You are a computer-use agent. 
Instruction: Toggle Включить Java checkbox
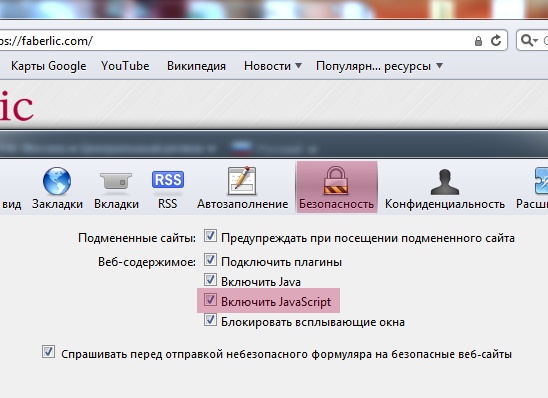tap(210, 280)
